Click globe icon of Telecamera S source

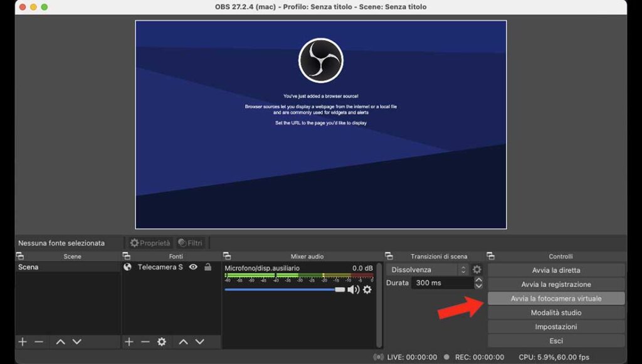pos(128,267)
